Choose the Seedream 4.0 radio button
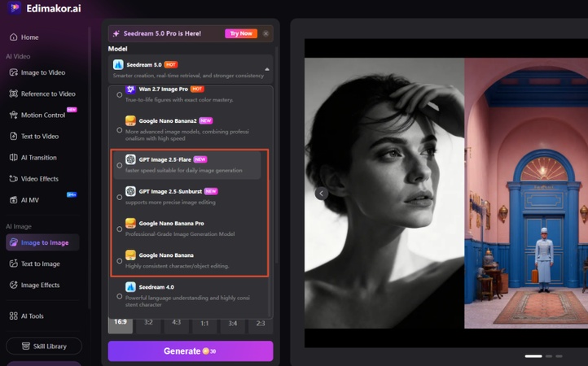Viewport: 588px width, 366px height. (119, 296)
